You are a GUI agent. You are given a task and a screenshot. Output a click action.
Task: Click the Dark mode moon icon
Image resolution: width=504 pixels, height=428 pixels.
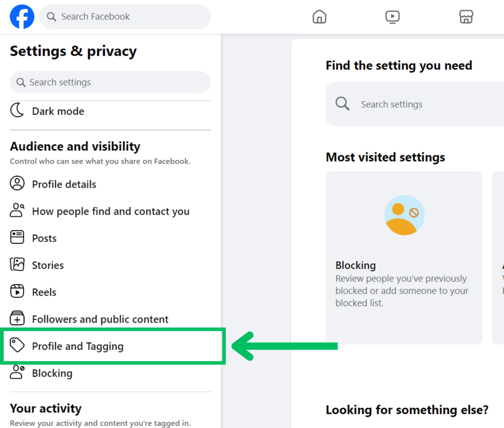(x=17, y=110)
